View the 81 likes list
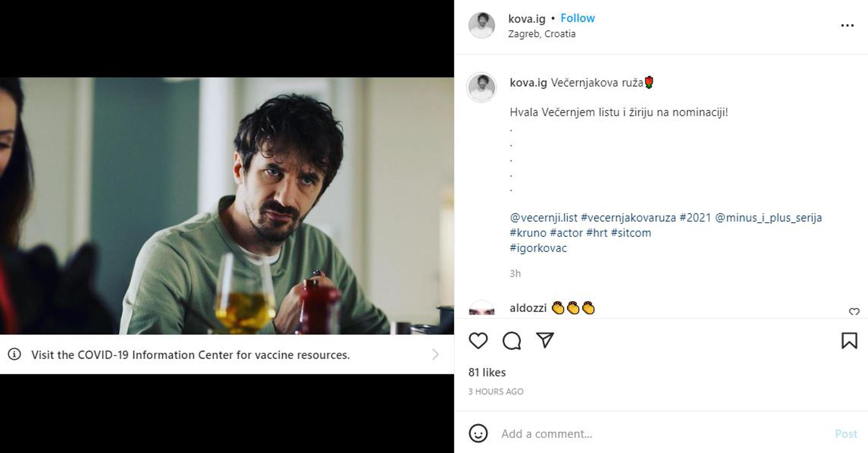The width and height of the screenshot is (868, 453). [487, 372]
